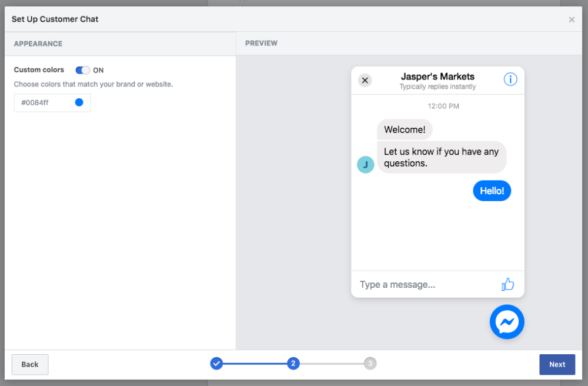The width and height of the screenshot is (588, 386).
Task: Click the thumbs-up like icon in chat
Action: [x=507, y=285]
